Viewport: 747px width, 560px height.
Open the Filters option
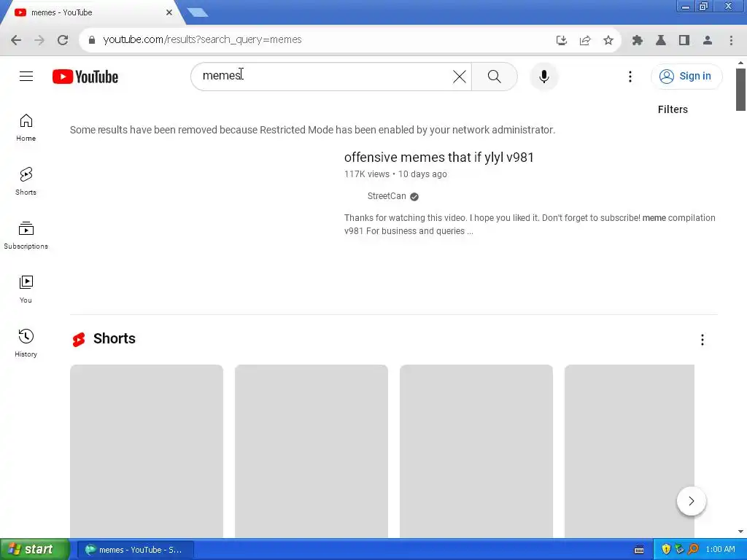673,109
